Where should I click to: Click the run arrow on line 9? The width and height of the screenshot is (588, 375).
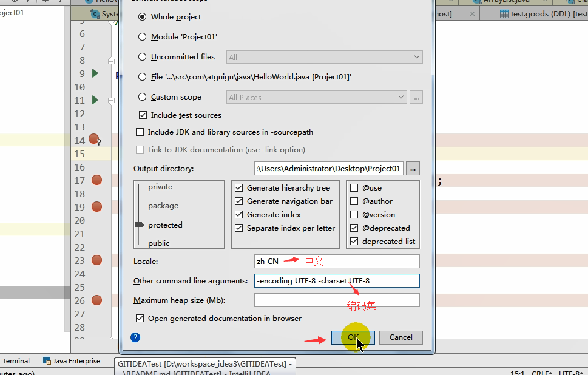pyautogui.click(x=95, y=73)
